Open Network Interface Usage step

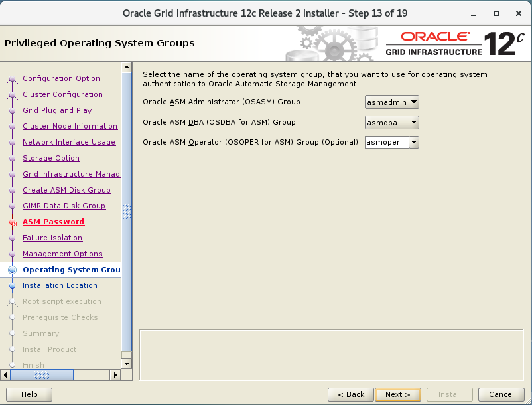(x=69, y=142)
